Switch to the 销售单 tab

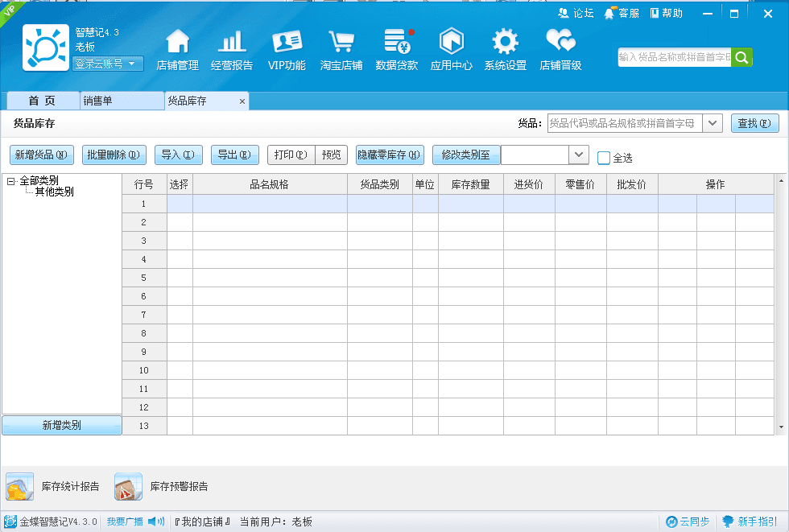[122, 101]
